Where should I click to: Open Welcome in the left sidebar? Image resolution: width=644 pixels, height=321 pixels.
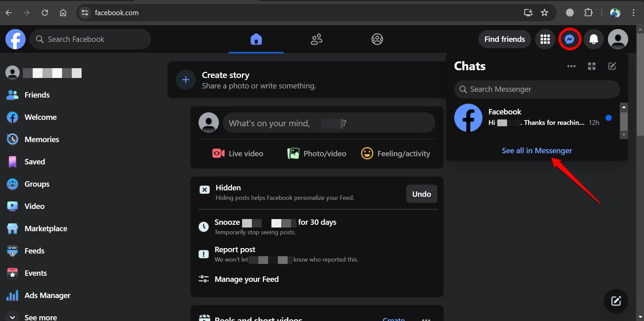point(31,117)
